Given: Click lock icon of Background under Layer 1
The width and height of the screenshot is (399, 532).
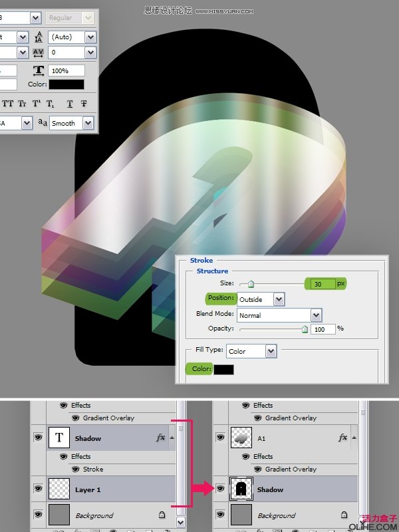Looking at the screenshot, I should point(162,515).
